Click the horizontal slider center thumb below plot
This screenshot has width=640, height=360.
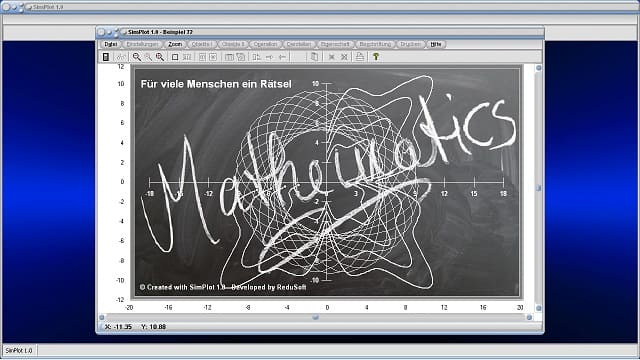tap(316, 317)
